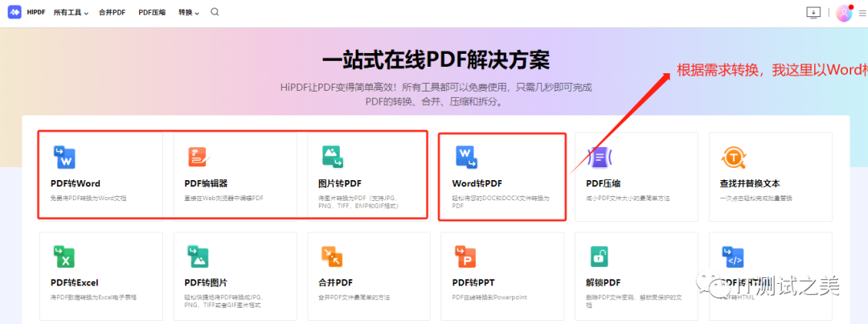This screenshot has width=868, height=324.
Task: Select the PDF压缩 card icon
Action: pyautogui.click(x=600, y=156)
